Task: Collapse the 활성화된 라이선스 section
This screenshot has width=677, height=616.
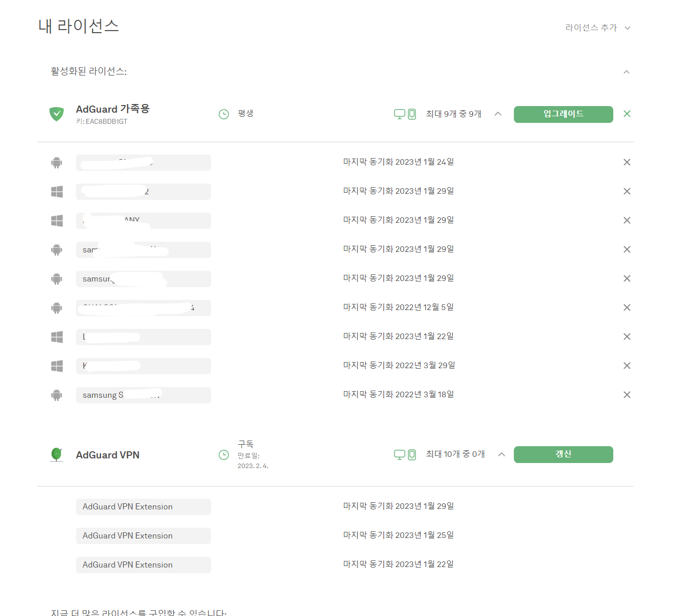Action: 627,71
